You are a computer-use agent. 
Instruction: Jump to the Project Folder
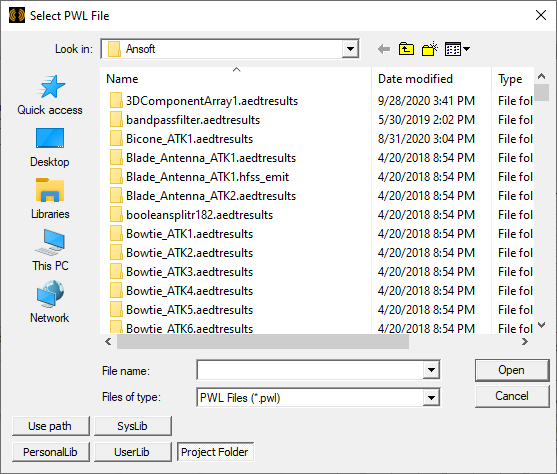click(215, 452)
